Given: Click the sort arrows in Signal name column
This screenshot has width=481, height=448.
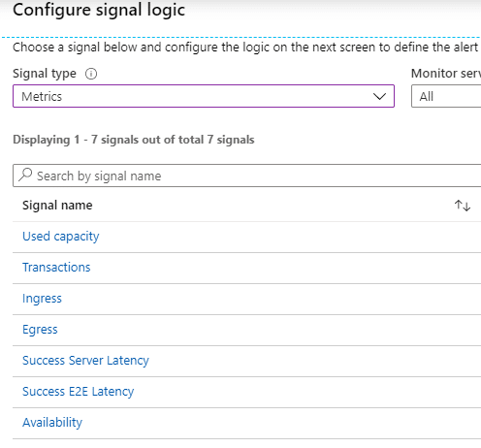Looking at the screenshot, I should click(x=463, y=206).
